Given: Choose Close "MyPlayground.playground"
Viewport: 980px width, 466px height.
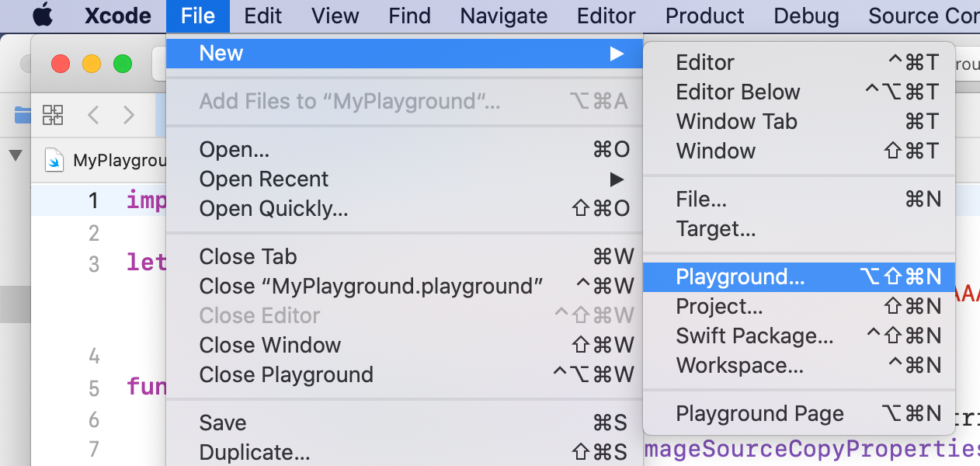Looking at the screenshot, I should pos(405,286).
